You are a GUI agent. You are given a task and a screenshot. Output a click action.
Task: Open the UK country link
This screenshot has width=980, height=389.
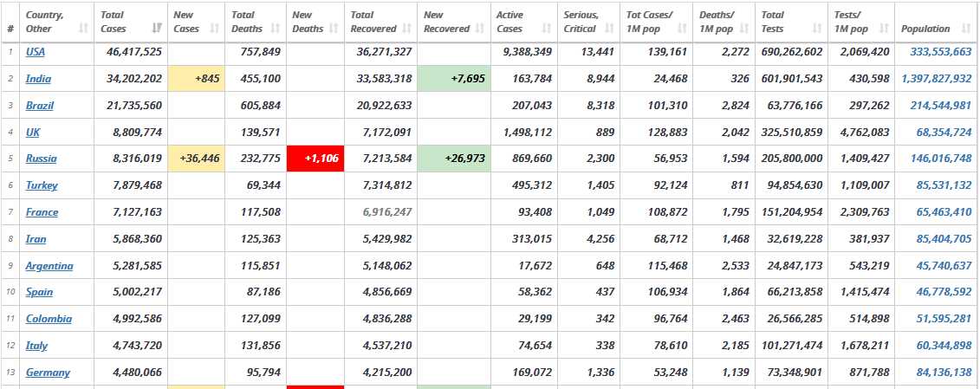point(33,133)
